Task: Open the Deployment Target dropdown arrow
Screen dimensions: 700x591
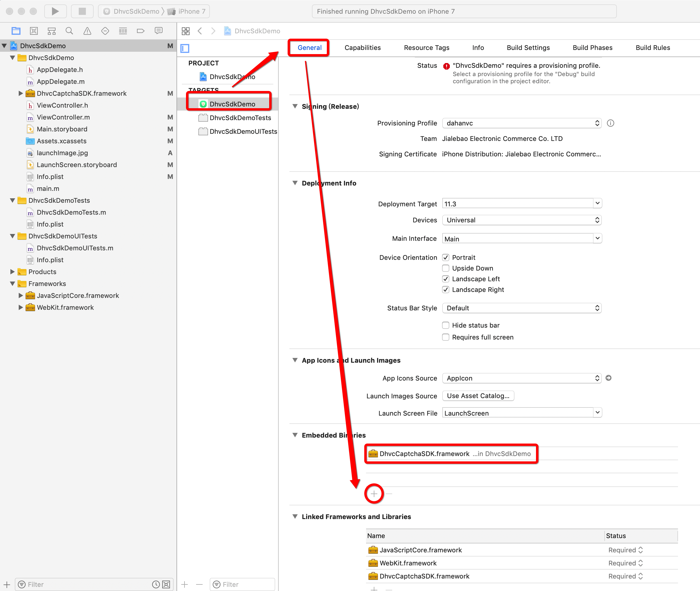Action: 597,203
